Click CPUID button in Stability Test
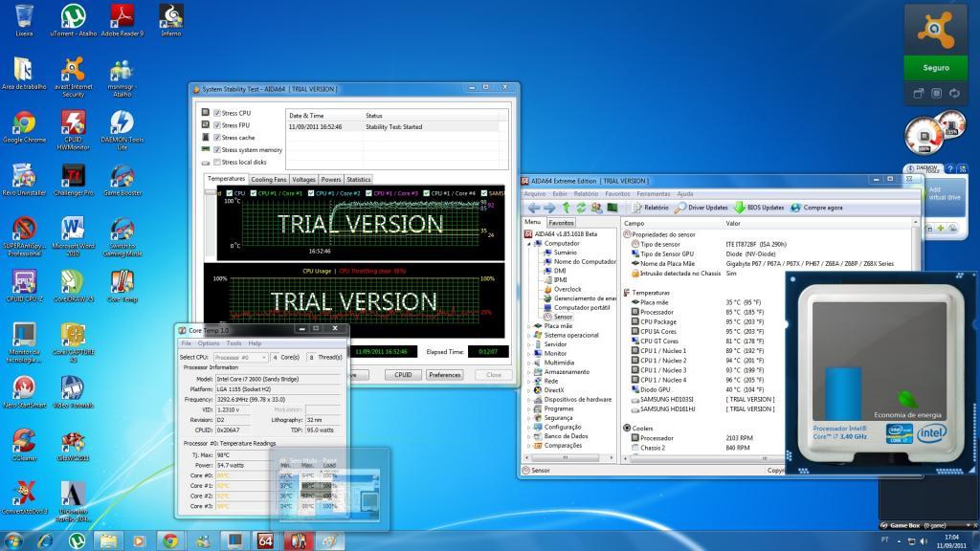980x551 pixels. pyautogui.click(x=403, y=375)
